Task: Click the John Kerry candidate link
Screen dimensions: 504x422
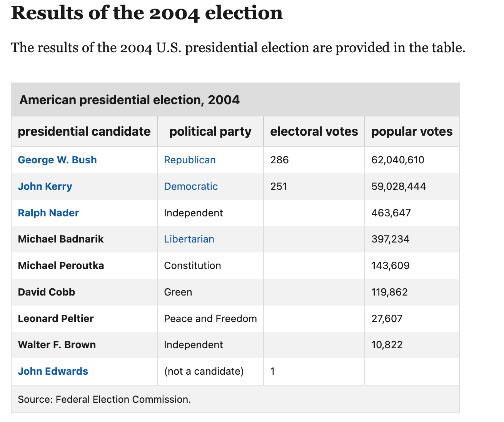Action: point(45,186)
